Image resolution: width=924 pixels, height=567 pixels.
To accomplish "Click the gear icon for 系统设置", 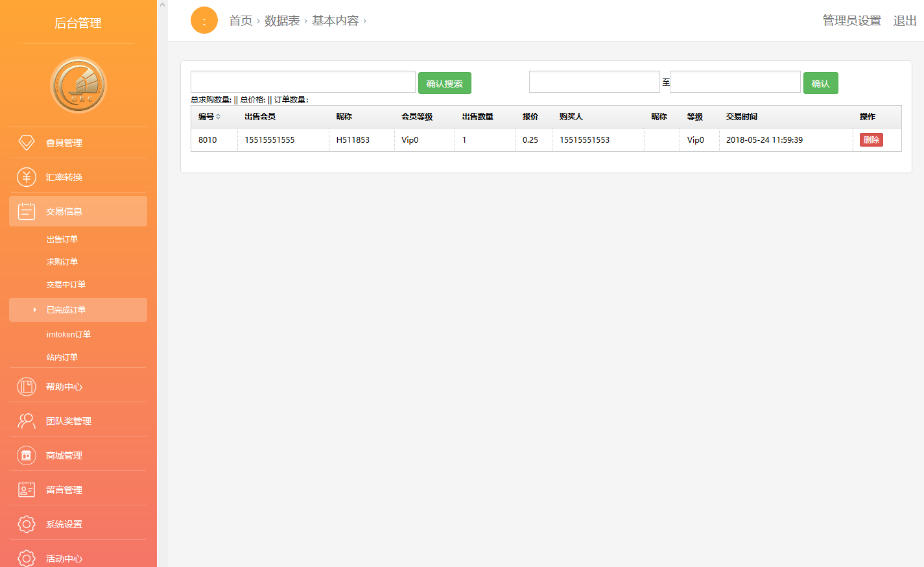I will coord(27,524).
